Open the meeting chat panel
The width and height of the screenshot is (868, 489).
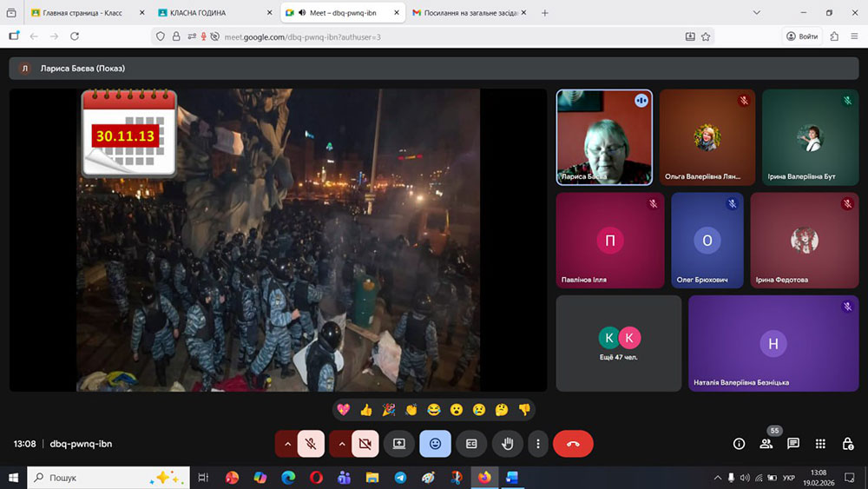[x=792, y=443]
